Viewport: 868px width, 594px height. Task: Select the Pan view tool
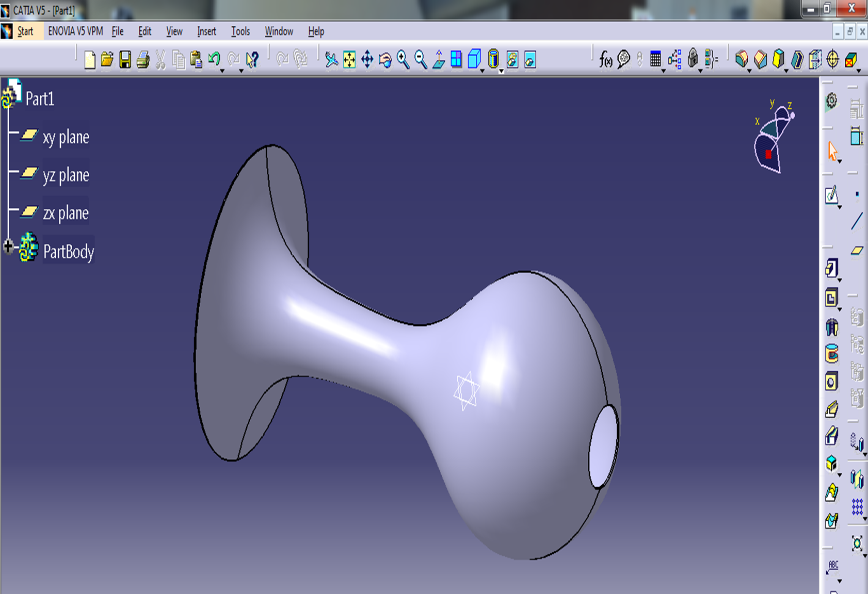(x=367, y=60)
